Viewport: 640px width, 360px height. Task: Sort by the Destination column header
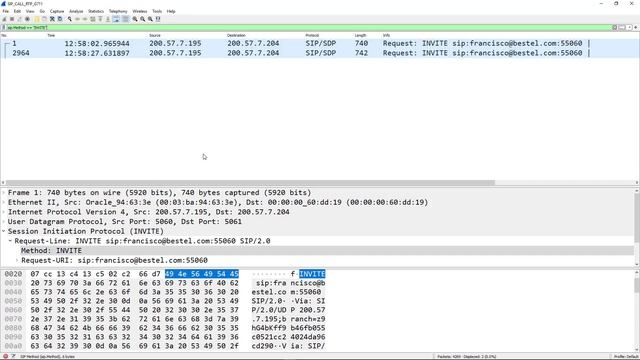(236, 36)
